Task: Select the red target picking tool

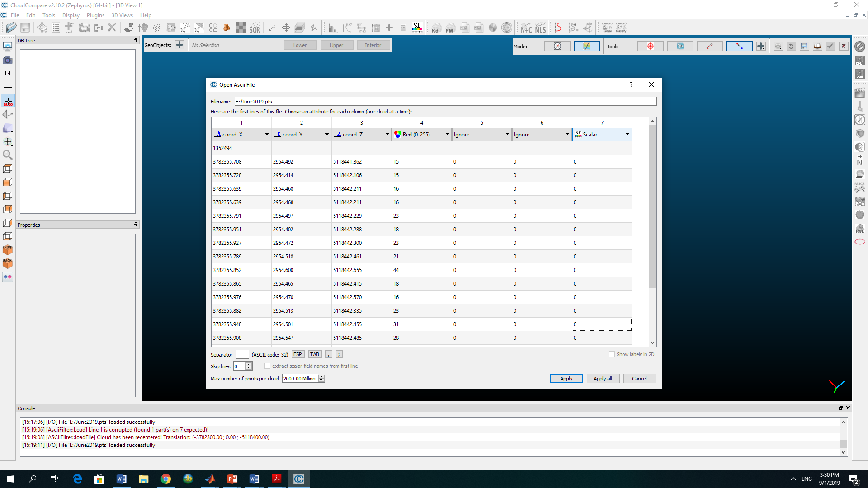Action: pos(650,46)
